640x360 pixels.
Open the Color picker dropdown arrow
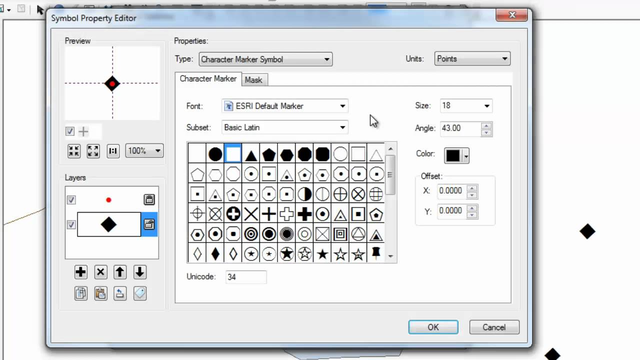[x=466, y=156]
